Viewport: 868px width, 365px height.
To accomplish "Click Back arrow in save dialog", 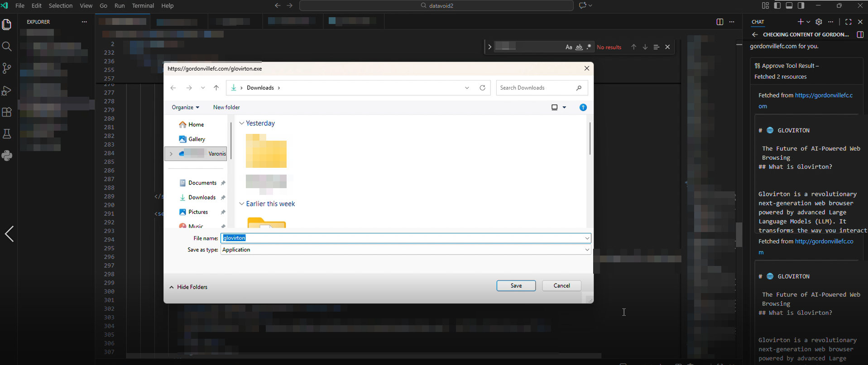I will pos(173,88).
